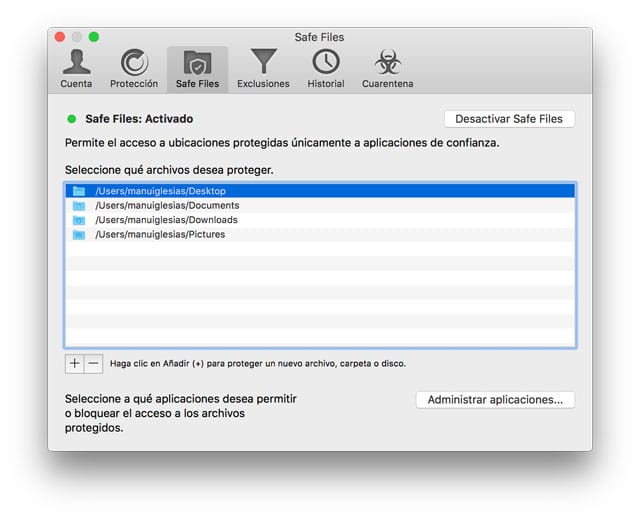Open the Cuarentena biohazard pane
640x519 pixels.
pyautogui.click(x=388, y=69)
